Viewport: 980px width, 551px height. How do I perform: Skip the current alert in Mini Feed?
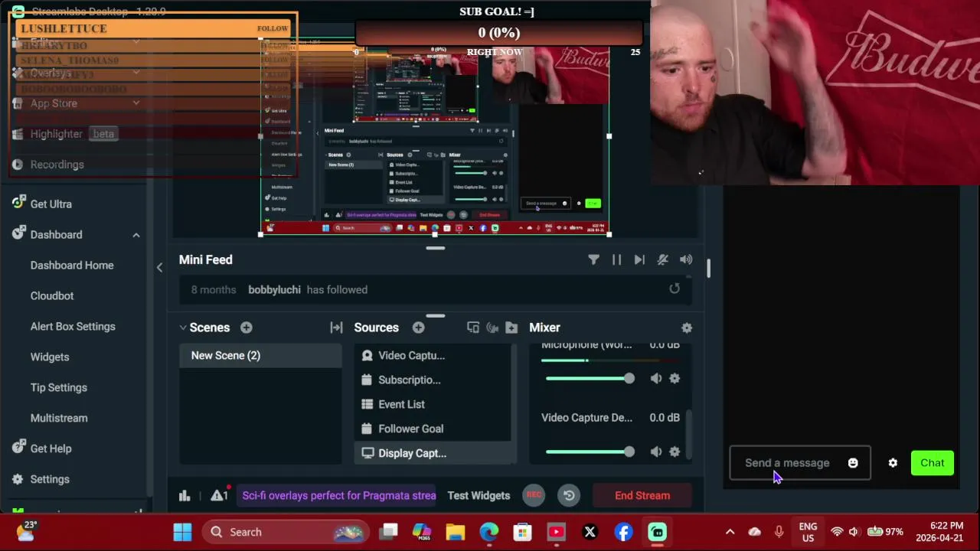[639, 259]
